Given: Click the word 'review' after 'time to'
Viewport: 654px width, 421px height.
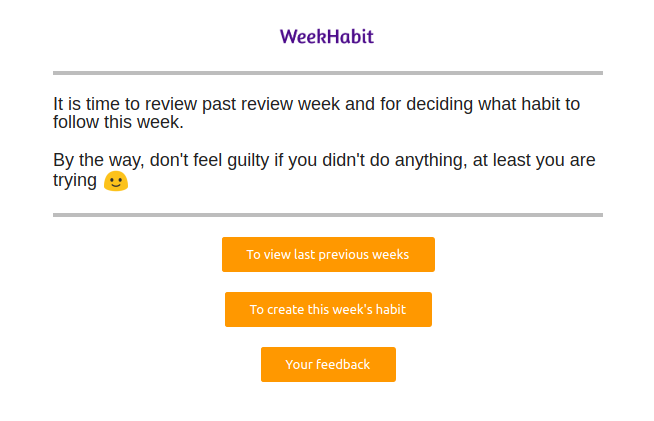Looking at the screenshot, I should [x=171, y=104].
